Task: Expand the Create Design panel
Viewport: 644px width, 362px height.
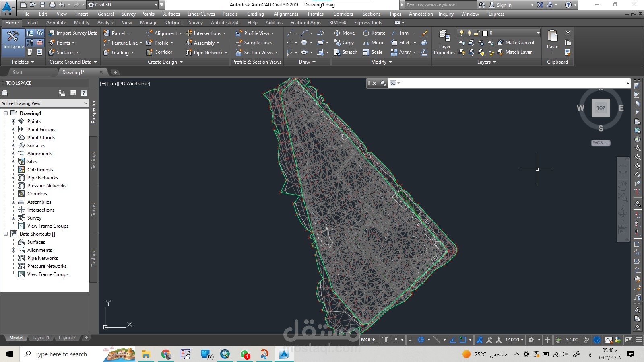Action: click(x=165, y=62)
